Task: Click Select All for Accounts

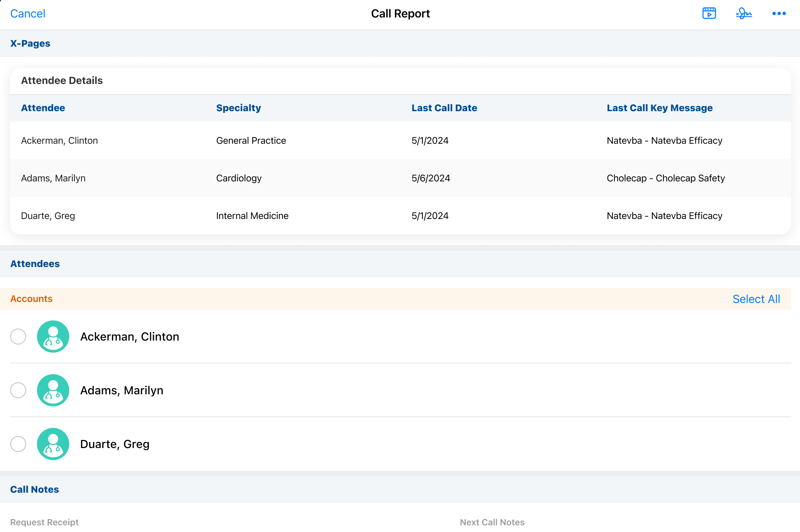Action: point(756,299)
